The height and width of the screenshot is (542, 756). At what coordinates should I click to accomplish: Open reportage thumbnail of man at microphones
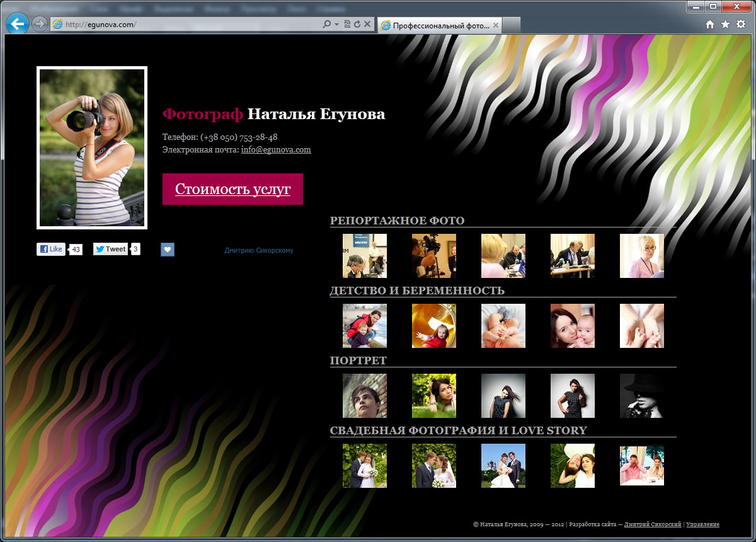(x=573, y=256)
